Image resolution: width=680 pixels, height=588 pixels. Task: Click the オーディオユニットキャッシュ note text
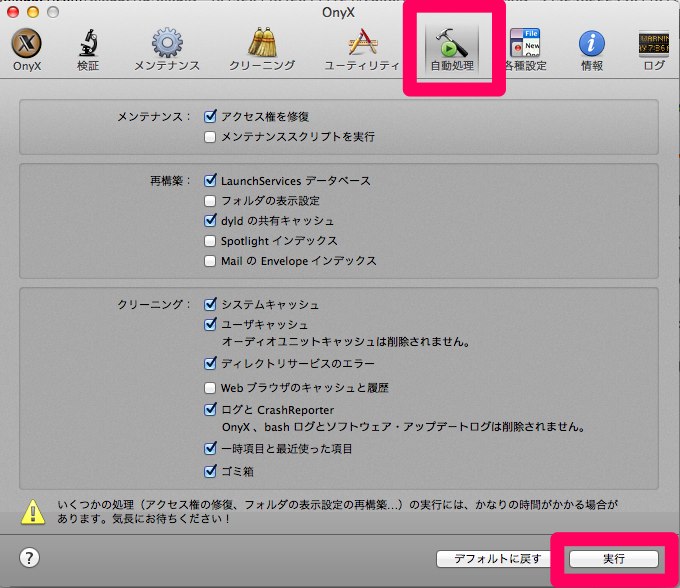346,342
